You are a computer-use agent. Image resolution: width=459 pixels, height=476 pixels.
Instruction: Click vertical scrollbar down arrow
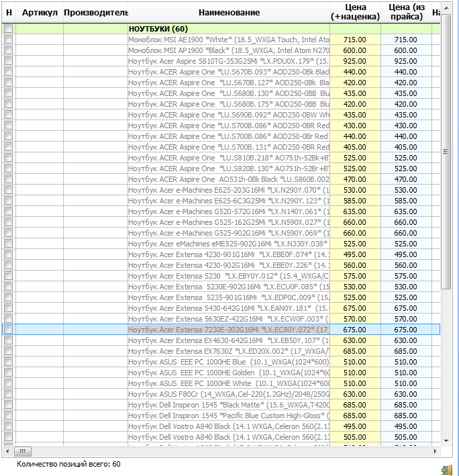point(446,441)
